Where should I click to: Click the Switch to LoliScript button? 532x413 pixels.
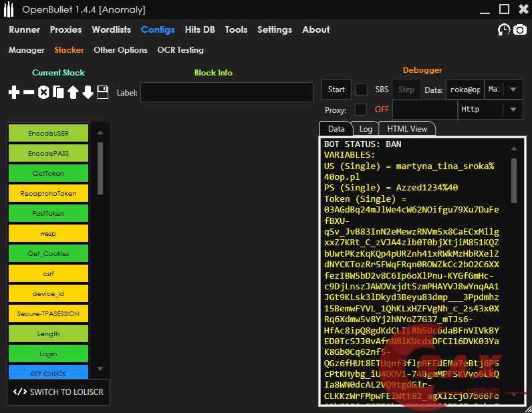[59, 392]
